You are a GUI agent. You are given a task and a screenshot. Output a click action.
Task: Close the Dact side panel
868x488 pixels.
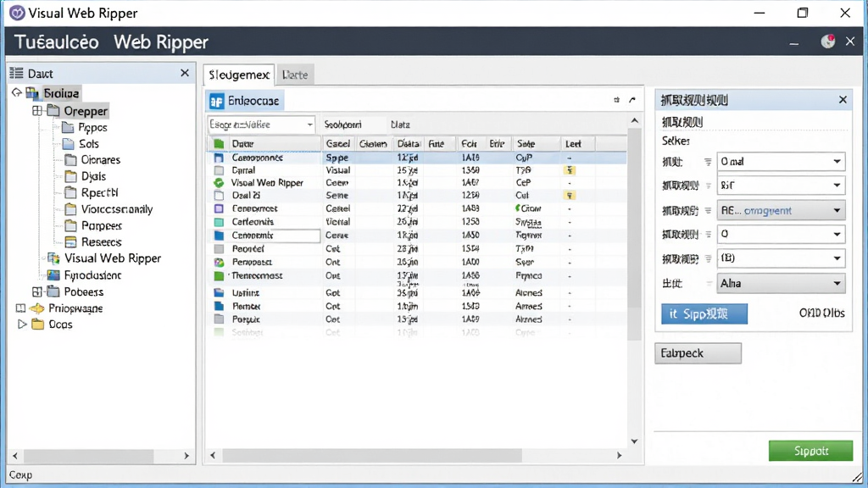pyautogui.click(x=185, y=73)
